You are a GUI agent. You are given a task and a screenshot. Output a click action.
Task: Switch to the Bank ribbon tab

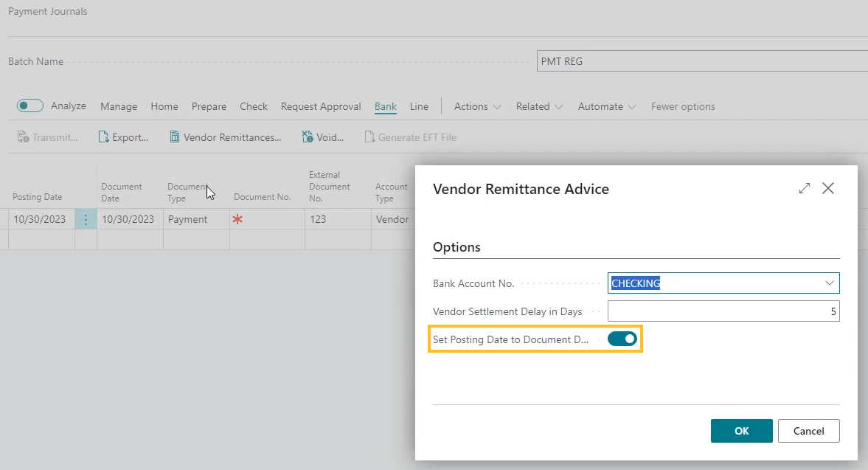pos(385,106)
